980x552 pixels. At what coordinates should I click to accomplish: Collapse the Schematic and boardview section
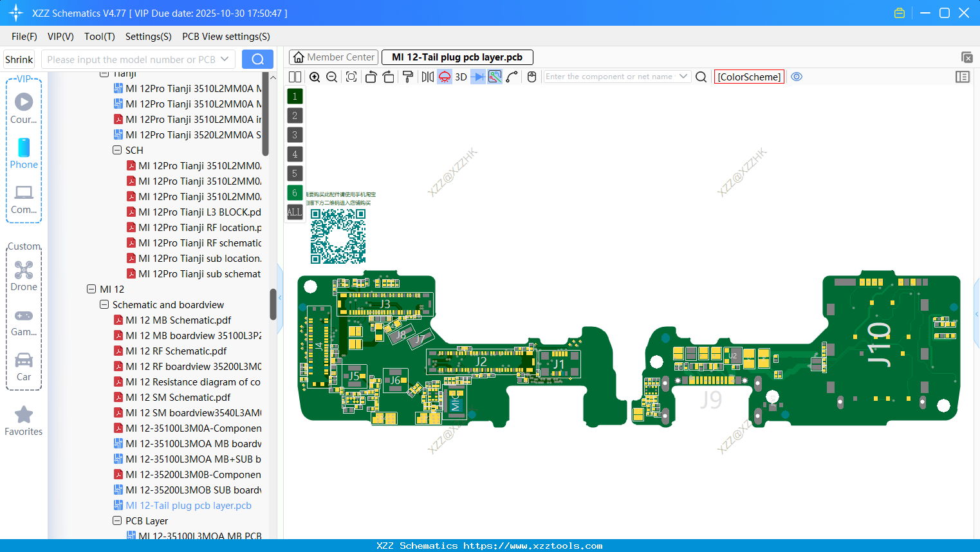pyautogui.click(x=104, y=304)
